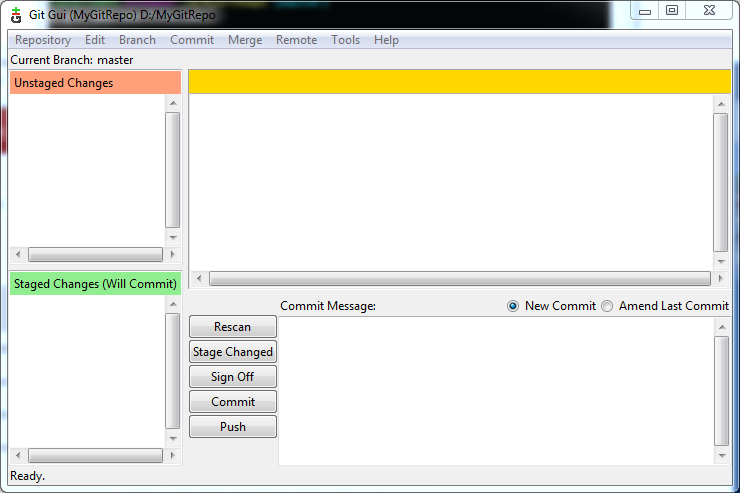Click the Ready. status bar text
This screenshot has height=493, width=740.
(27, 476)
